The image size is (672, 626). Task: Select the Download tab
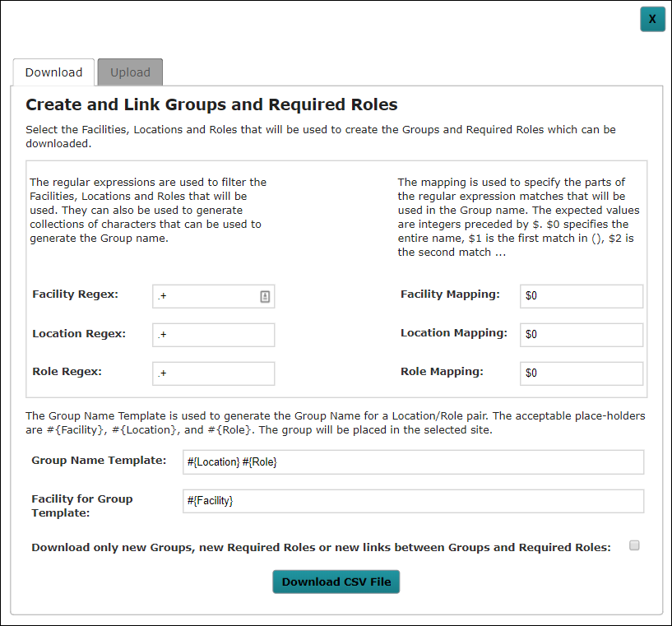(x=53, y=72)
